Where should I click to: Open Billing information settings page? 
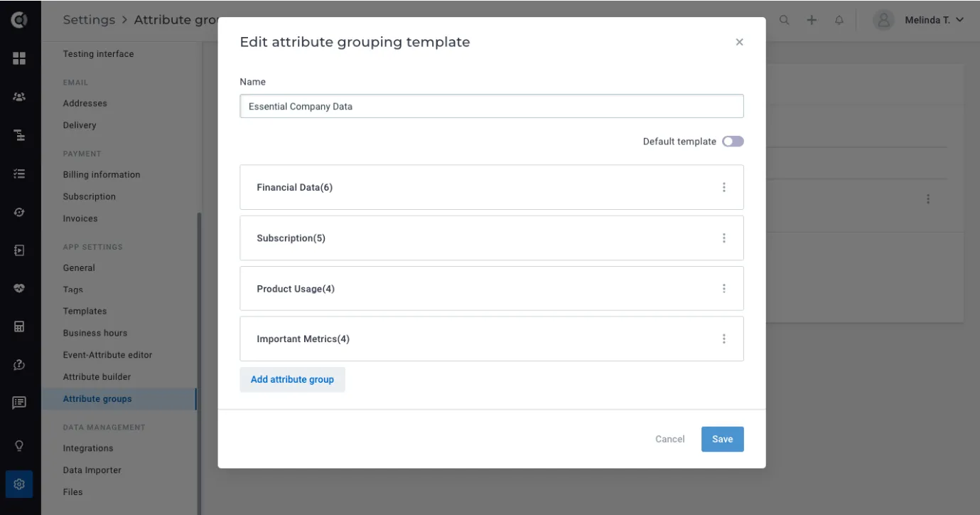pos(102,174)
